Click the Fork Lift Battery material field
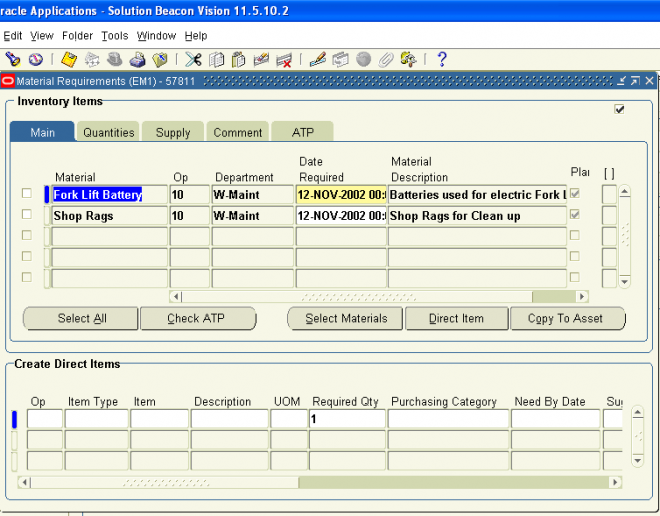Screen dimensions: 660x516 pos(109,194)
